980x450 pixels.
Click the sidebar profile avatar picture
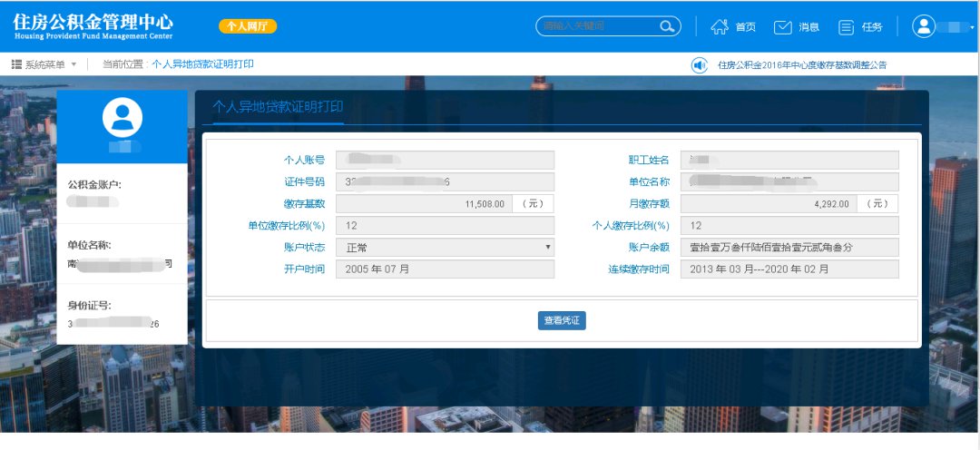pyautogui.click(x=122, y=116)
